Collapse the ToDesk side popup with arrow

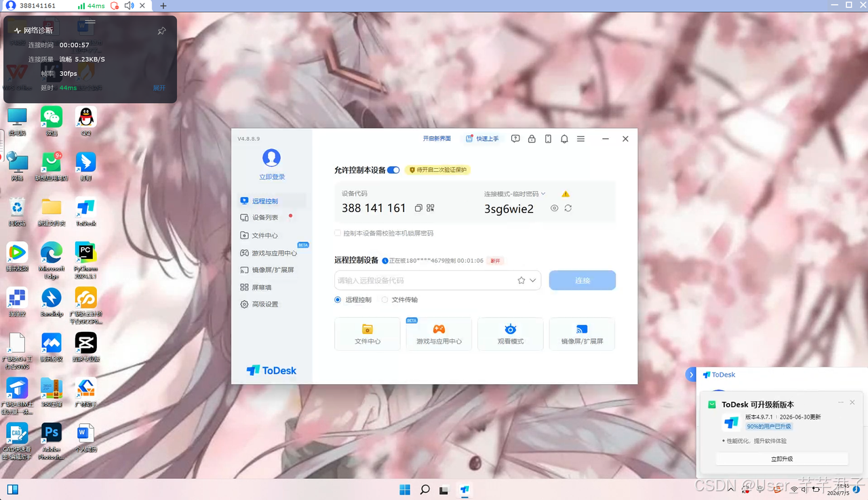691,375
